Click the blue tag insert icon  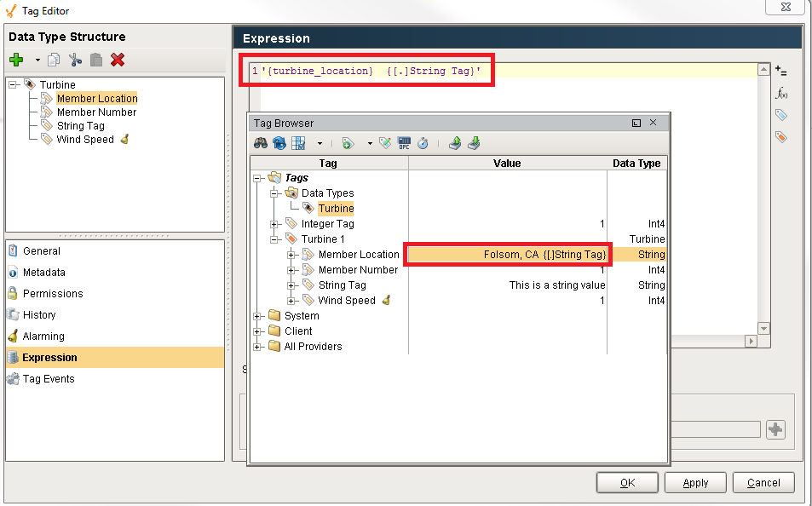point(780,115)
